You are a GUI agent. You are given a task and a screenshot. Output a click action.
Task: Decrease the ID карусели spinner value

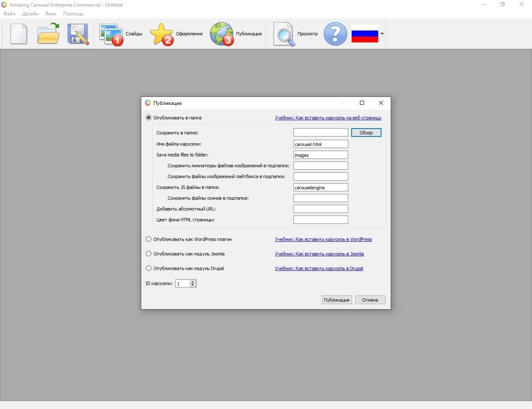click(x=193, y=285)
